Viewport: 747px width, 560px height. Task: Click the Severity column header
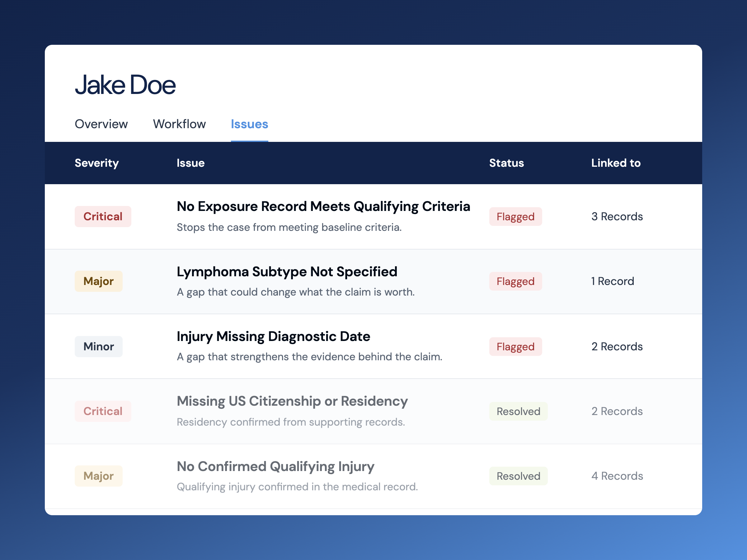[x=96, y=163]
